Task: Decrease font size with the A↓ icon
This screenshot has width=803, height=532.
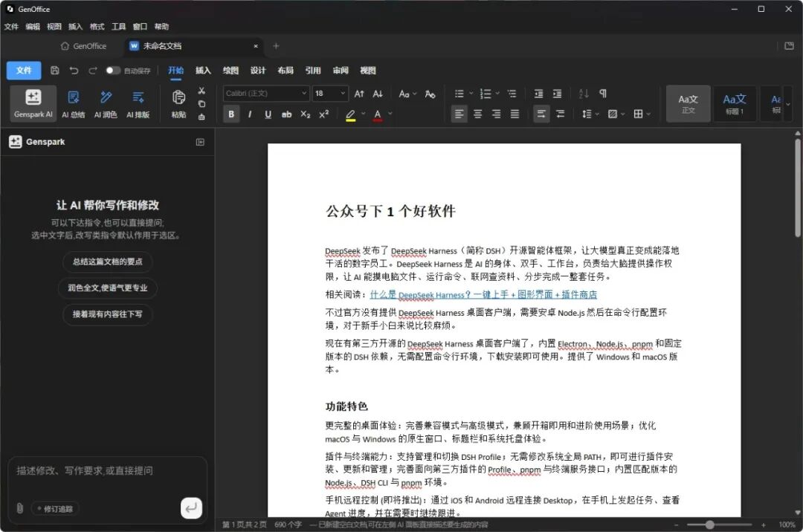Action: pyautogui.click(x=378, y=94)
